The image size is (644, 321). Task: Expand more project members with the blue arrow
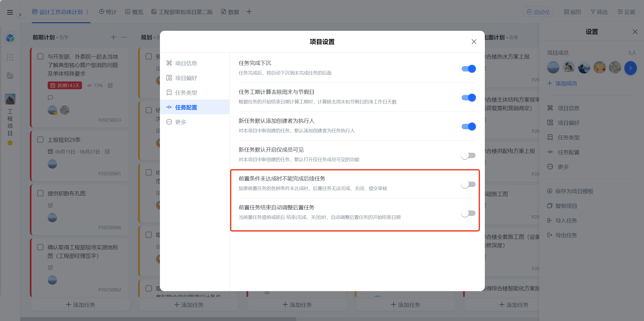[x=630, y=68]
